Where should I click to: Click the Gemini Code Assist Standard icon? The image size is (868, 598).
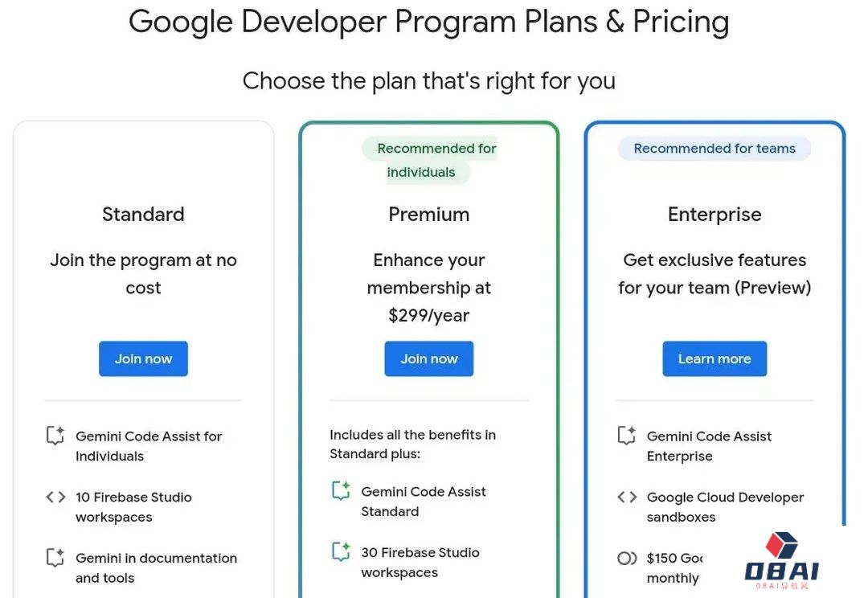(341, 490)
